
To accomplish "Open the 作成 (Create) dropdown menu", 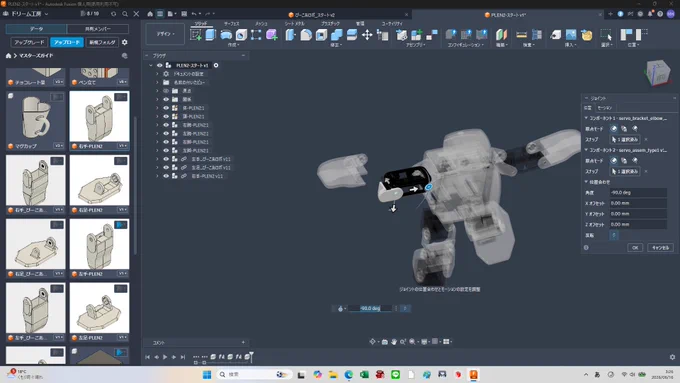I will 234,45.
